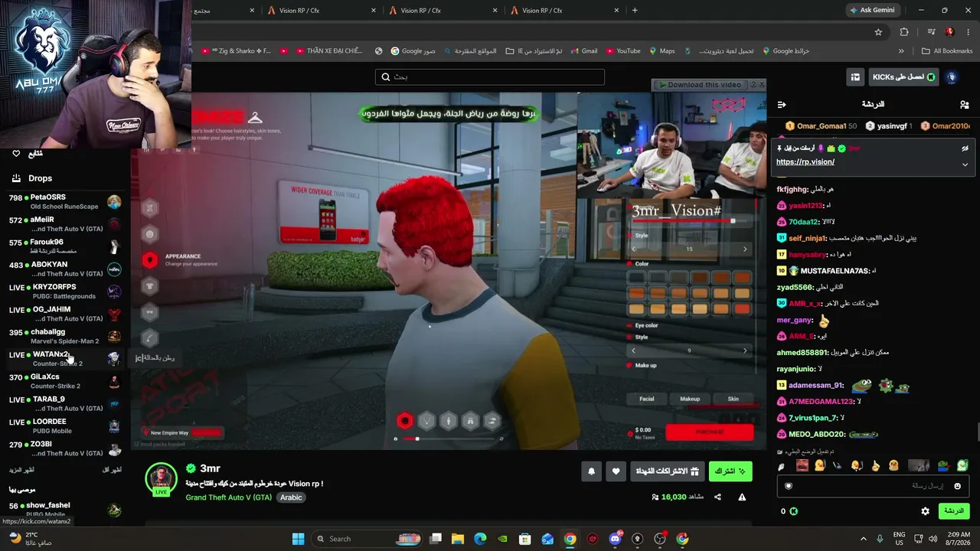The height and width of the screenshot is (551, 980).
Task: Click the green الدردشة send button
Action: (x=953, y=511)
